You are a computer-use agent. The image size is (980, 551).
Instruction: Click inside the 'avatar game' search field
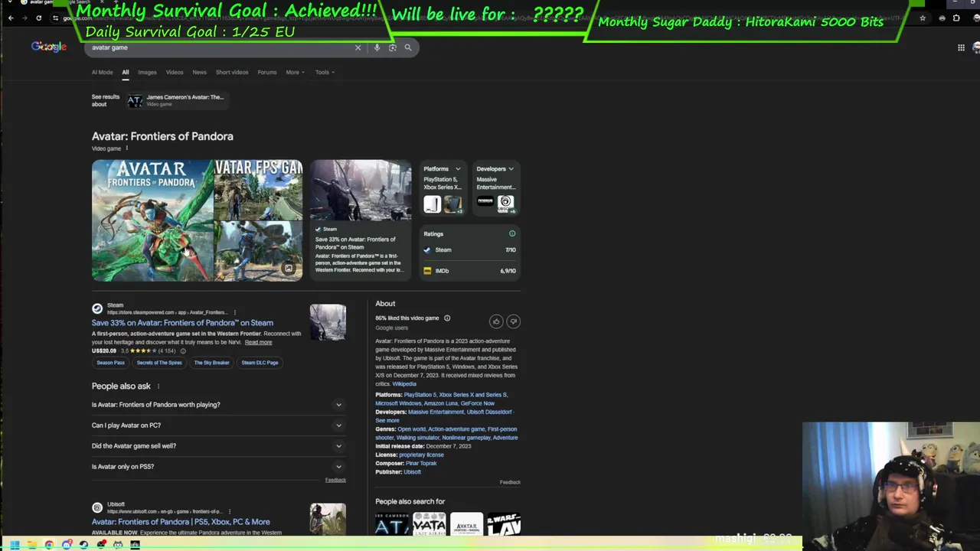point(218,47)
